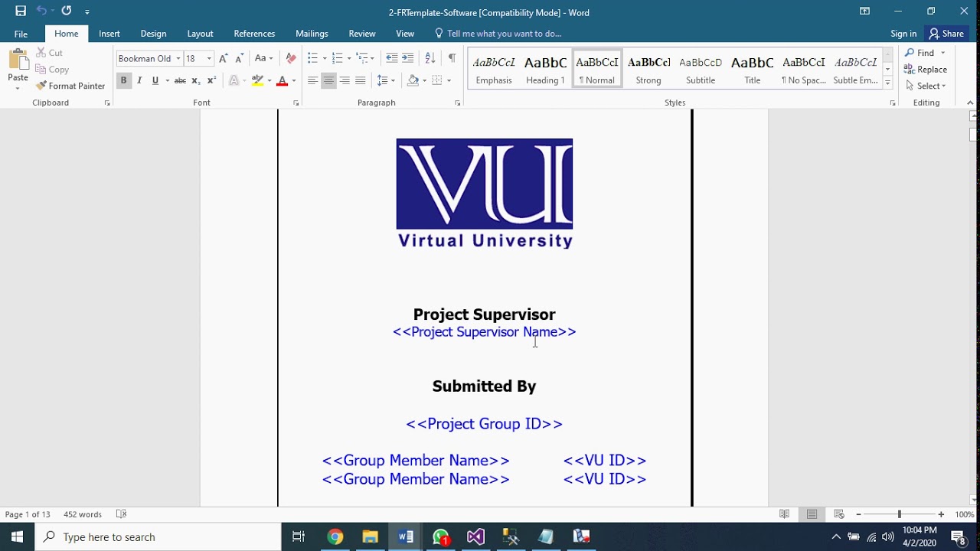
Task: Toggle Print Layout view
Action: (x=812, y=514)
